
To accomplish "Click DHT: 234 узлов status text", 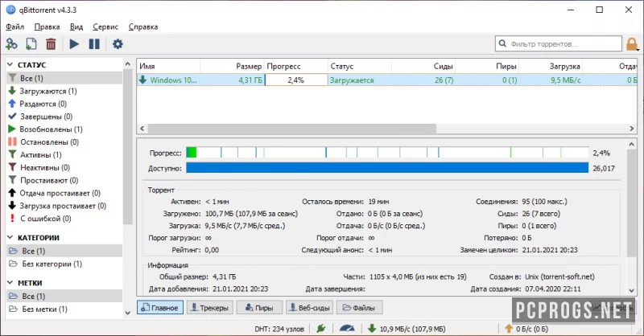I will (279, 329).
